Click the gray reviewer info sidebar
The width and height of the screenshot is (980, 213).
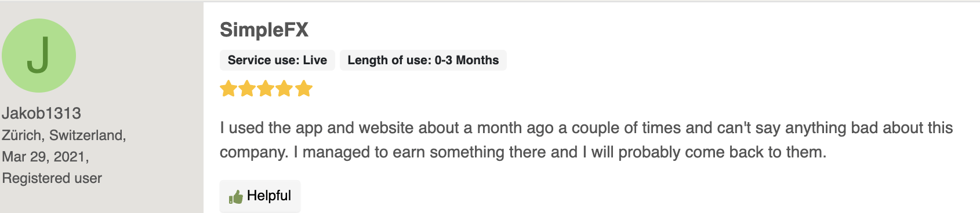coord(101,108)
